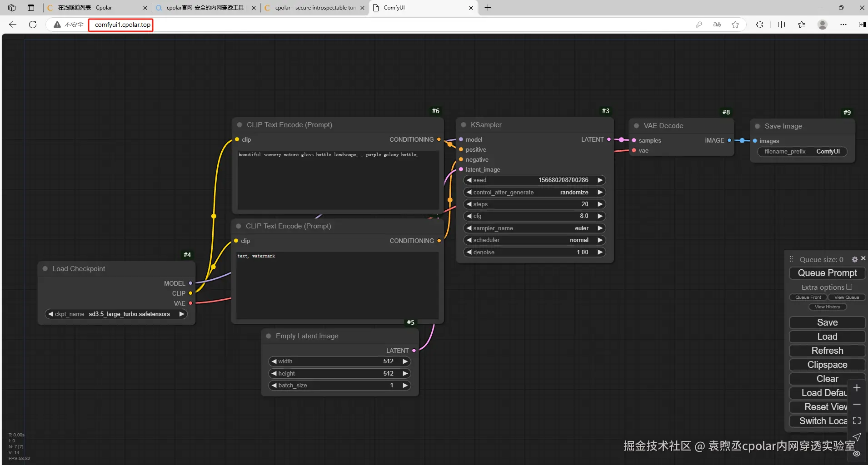Close the ComfyUI queue menu panel

click(863, 258)
